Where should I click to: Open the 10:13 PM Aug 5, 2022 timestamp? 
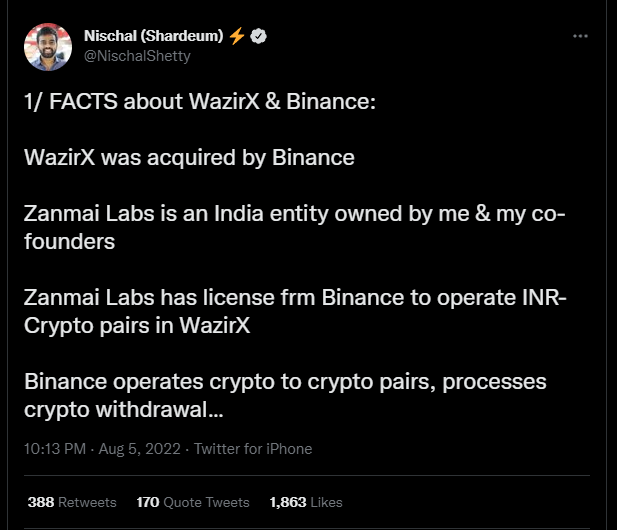(102, 449)
